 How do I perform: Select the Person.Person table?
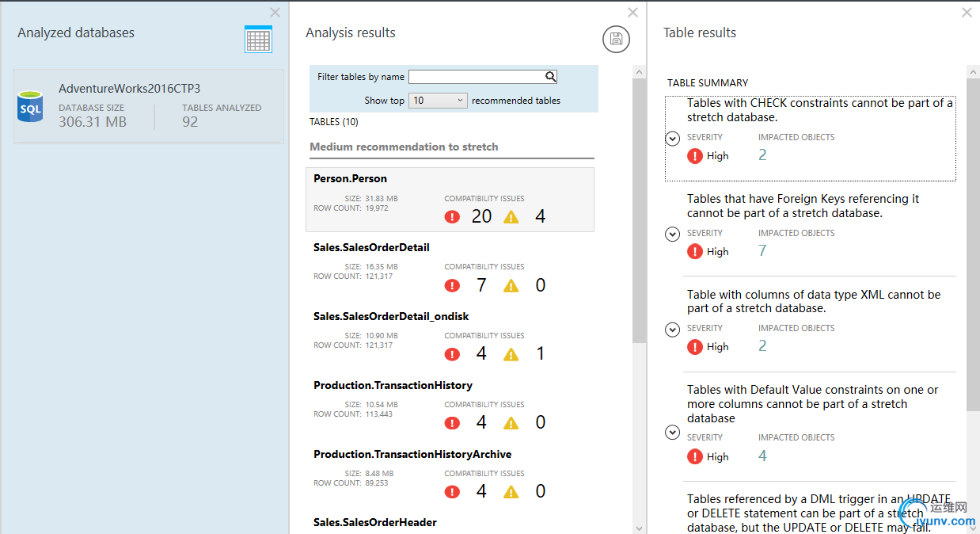click(450, 200)
